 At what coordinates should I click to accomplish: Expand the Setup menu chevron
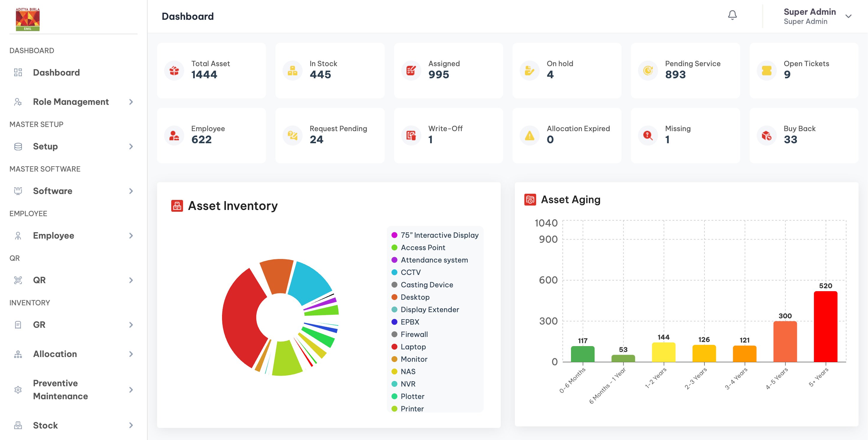(x=131, y=146)
